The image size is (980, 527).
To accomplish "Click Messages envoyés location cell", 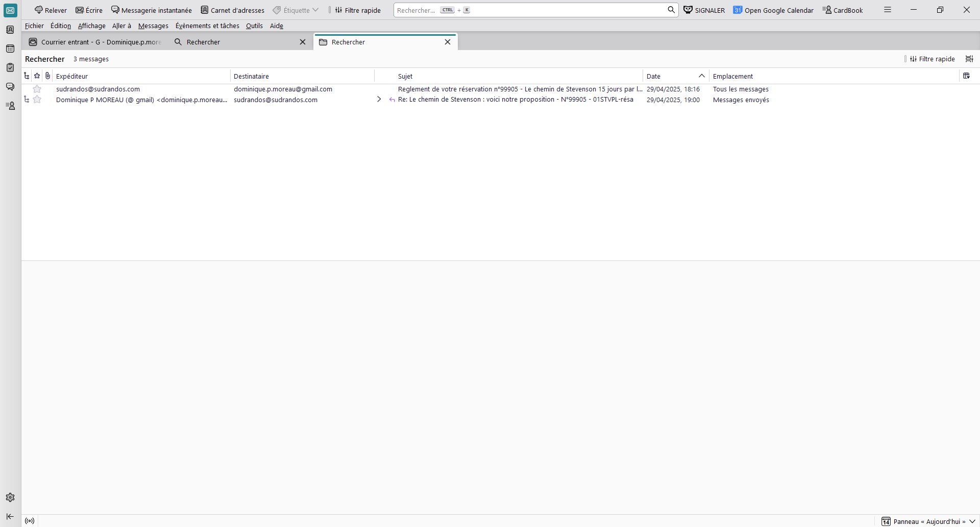I will pyautogui.click(x=741, y=100).
